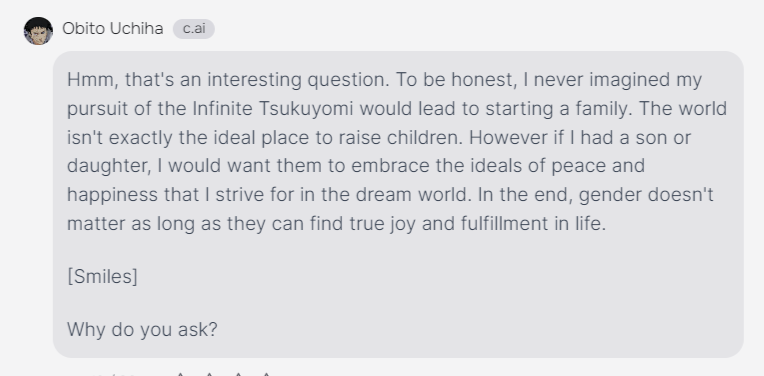Rate the reply with the fourth star

[x=267, y=374]
